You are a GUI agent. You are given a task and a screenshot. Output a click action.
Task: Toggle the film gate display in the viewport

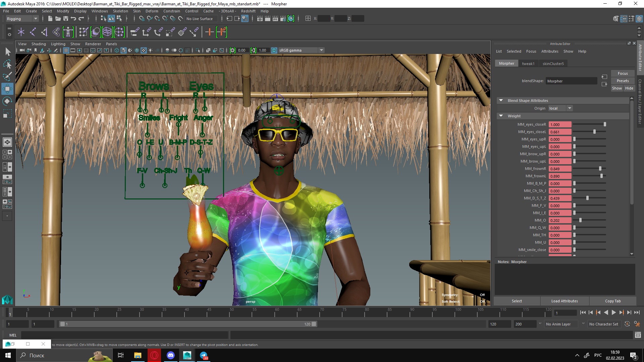tap(73, 50)
